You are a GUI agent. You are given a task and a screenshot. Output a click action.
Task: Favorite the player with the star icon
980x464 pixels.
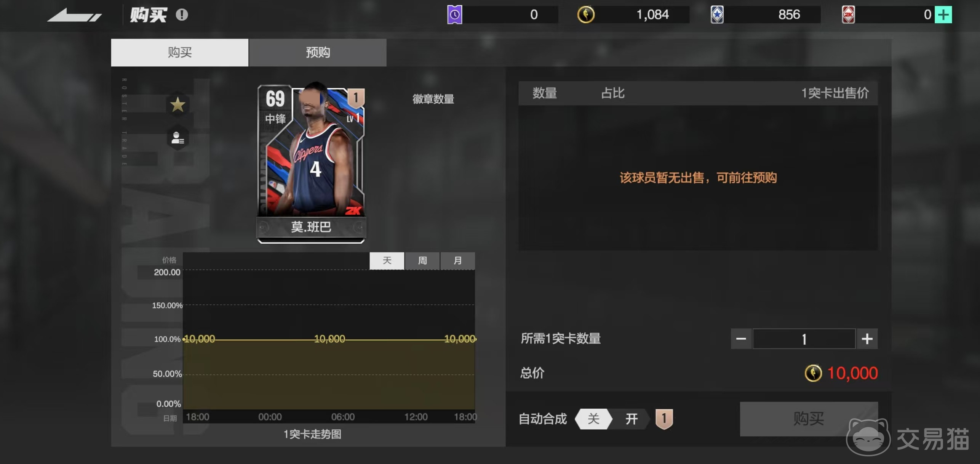pos(177,105)
